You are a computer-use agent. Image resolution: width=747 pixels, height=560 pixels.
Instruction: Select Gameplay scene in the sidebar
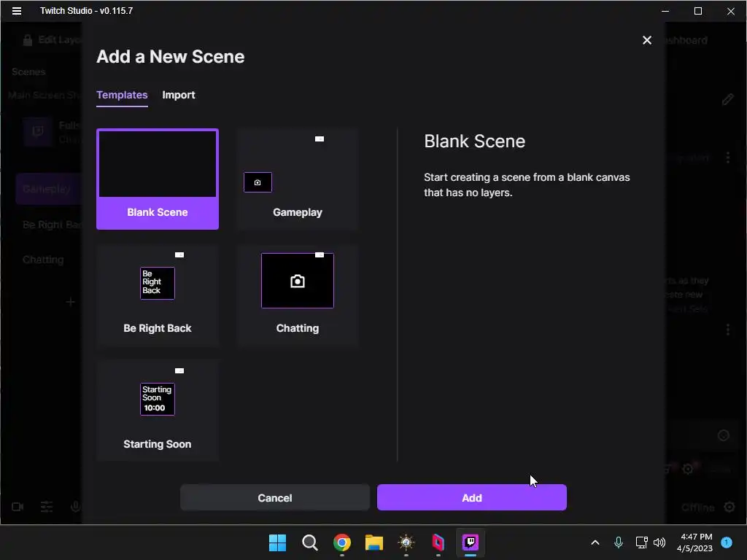click(48, 189)
